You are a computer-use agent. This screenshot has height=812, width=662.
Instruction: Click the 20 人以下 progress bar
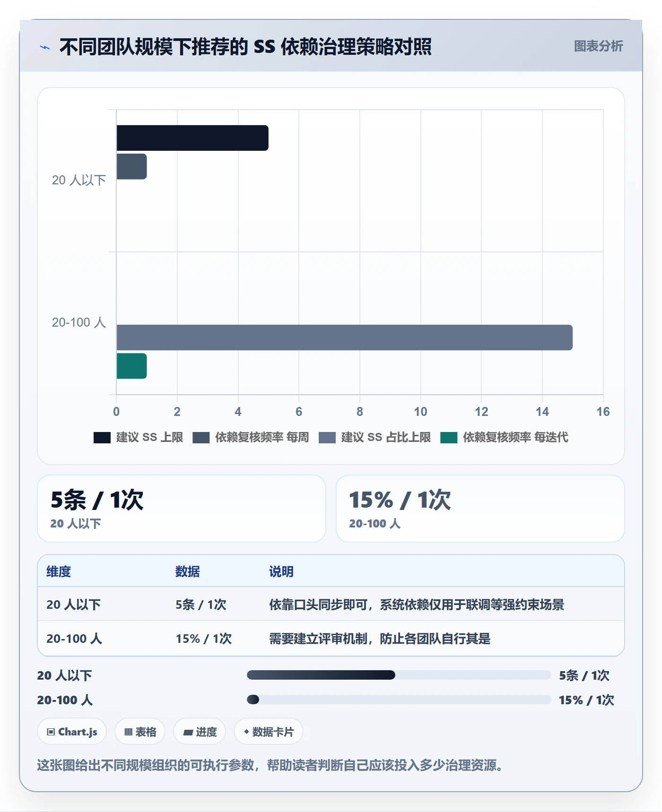399,675
